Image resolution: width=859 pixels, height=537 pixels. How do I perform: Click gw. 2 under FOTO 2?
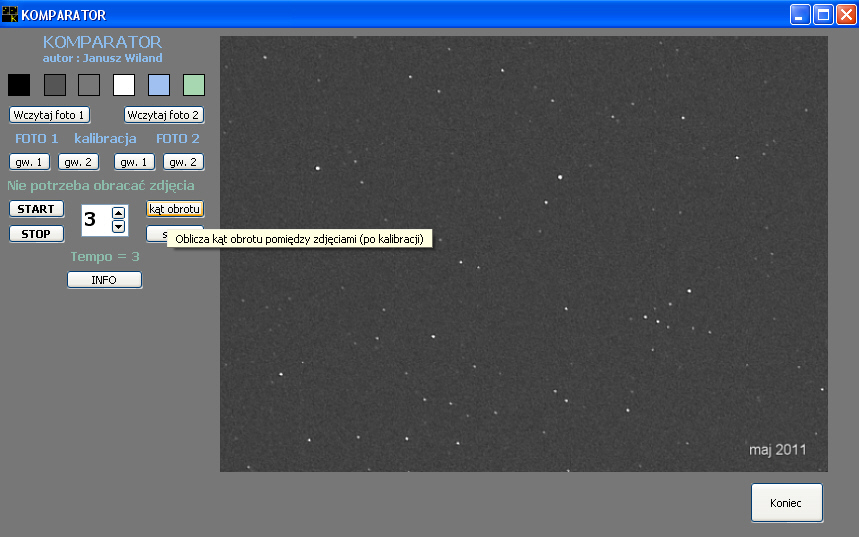click(184, 162)
